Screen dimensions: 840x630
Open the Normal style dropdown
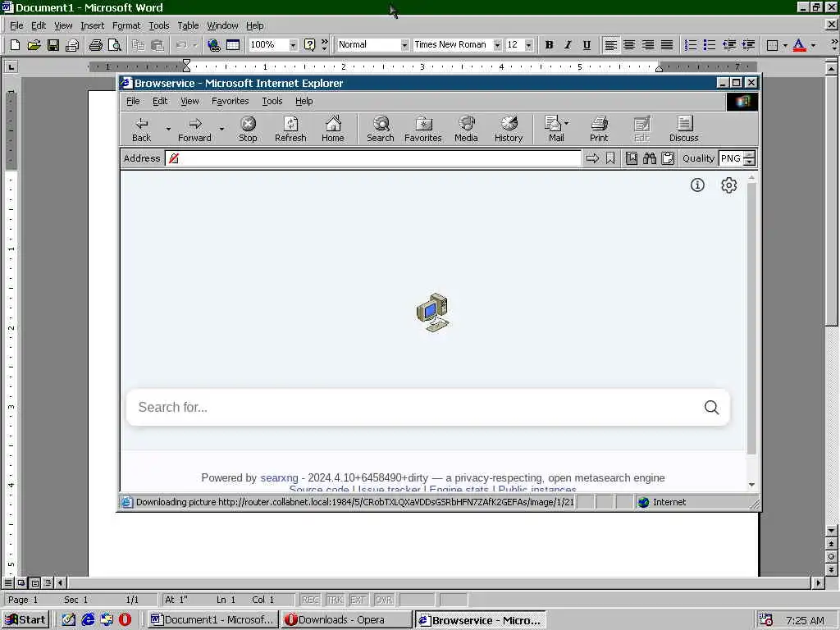coord(404,45)
